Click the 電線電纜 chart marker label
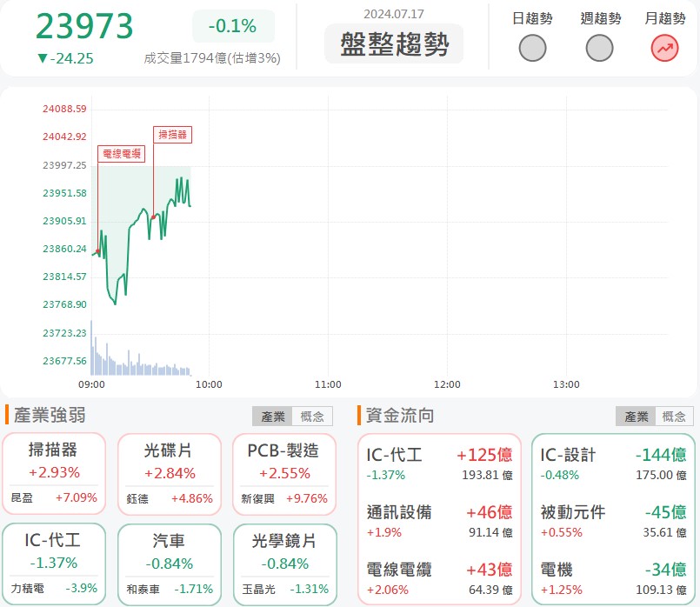The width and height of the screenshot is (700, 607). point(122,154)
